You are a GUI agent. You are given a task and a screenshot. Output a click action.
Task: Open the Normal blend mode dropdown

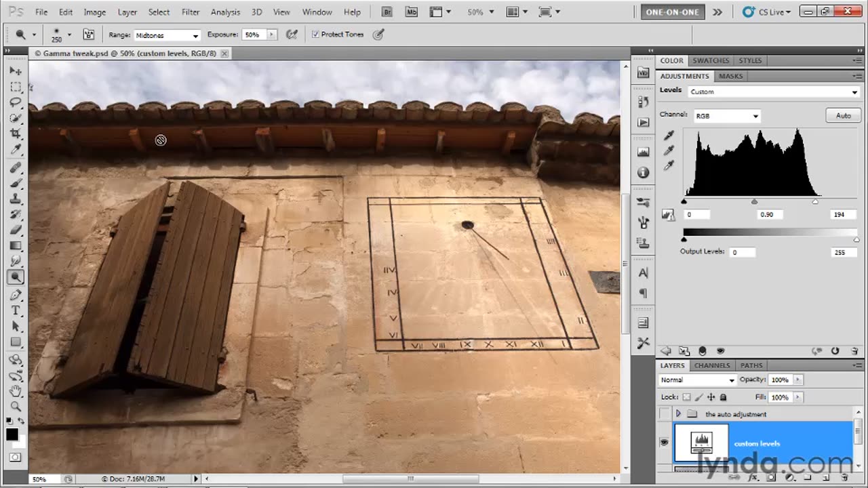(697, 380)
